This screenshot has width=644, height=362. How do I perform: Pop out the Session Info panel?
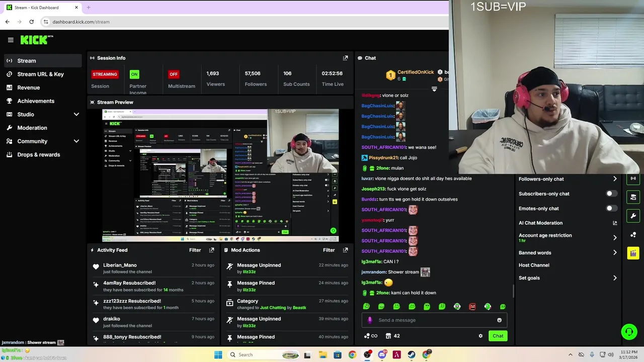click(345, 58)
